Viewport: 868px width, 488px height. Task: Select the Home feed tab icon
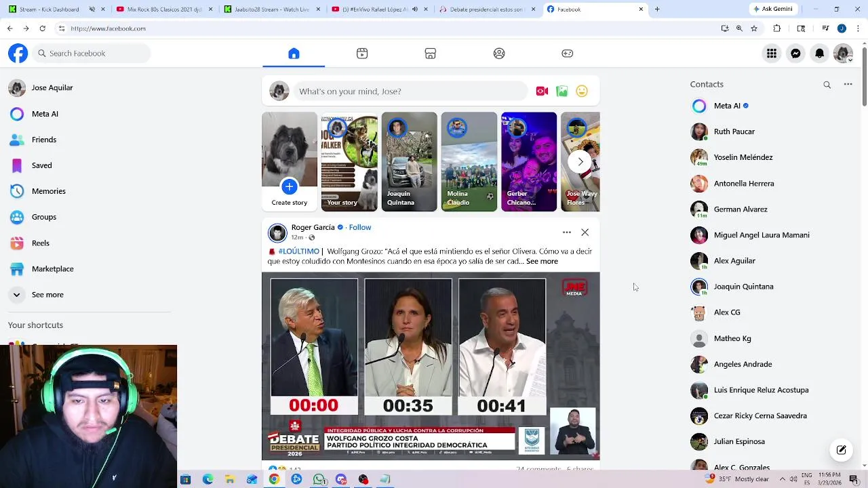(x=294, y=54)
